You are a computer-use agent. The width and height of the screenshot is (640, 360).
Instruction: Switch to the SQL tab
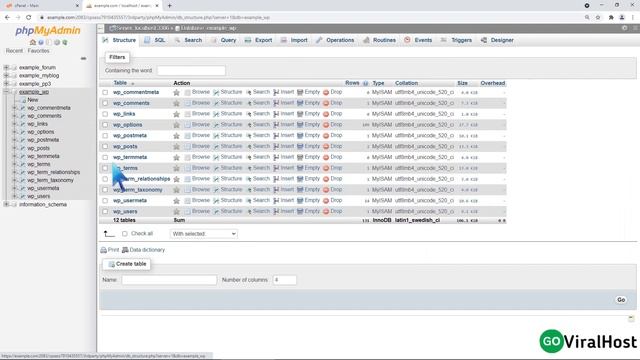[x=155, y=40]
